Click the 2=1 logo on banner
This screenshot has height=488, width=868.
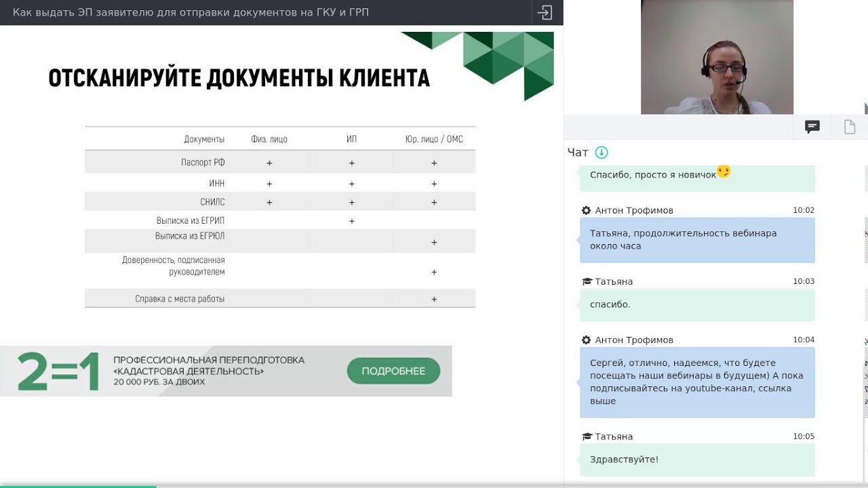[58, 371]
